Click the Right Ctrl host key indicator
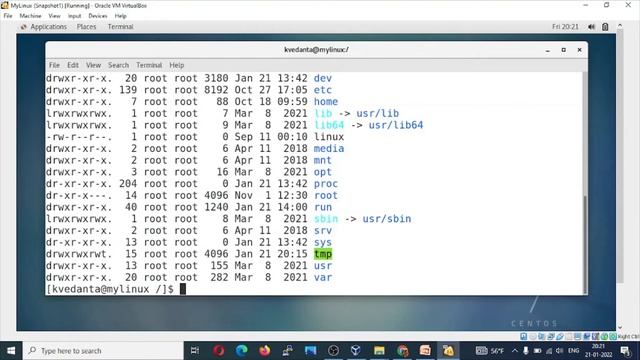Image resolution: width=640 pixels, height=360 pixels. [629, 336]
